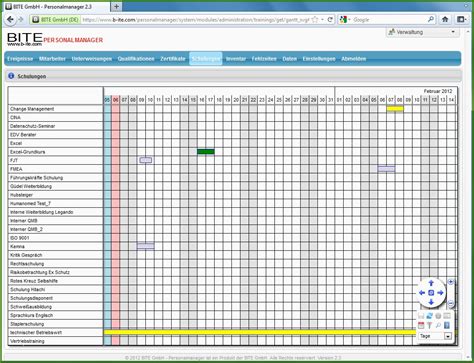
Task: Pan the Gantt chart up with the arrow
Action: point(431,283)
